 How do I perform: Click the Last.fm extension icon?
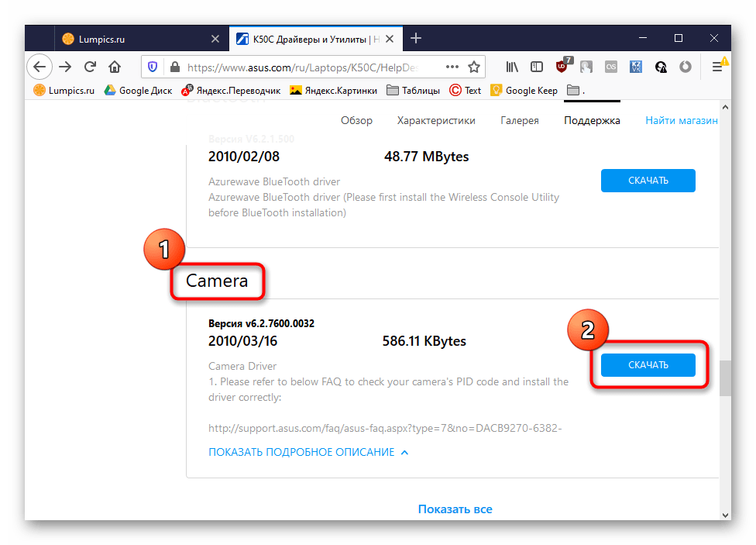click(x=611, y=67)
